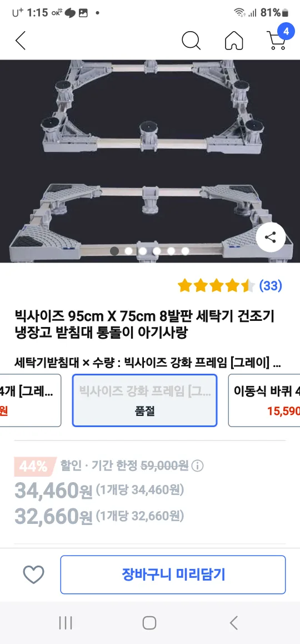
Task: Go to the home icon
Action: pos(234,40)
